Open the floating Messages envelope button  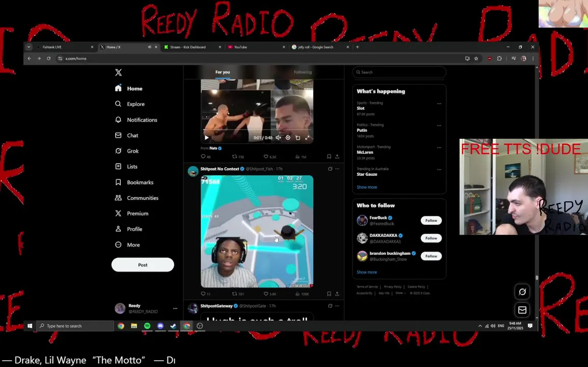pyautogui.click(x=522, y=310)
